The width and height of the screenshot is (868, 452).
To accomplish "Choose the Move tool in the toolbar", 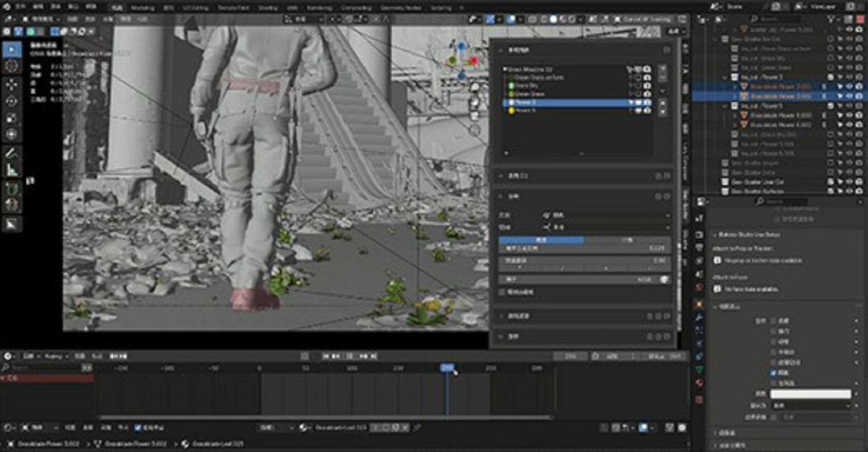I will [x=12, y=84].
